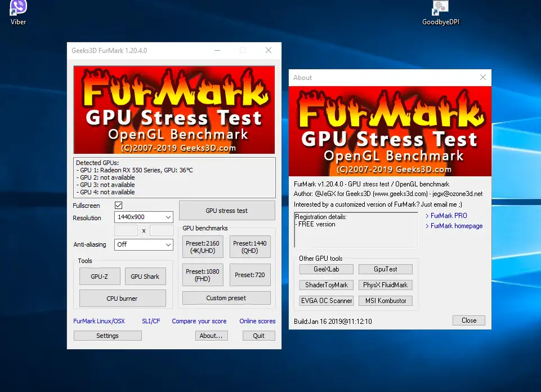Select the 'GPU 3: not available' line

[x=106, y=185]
